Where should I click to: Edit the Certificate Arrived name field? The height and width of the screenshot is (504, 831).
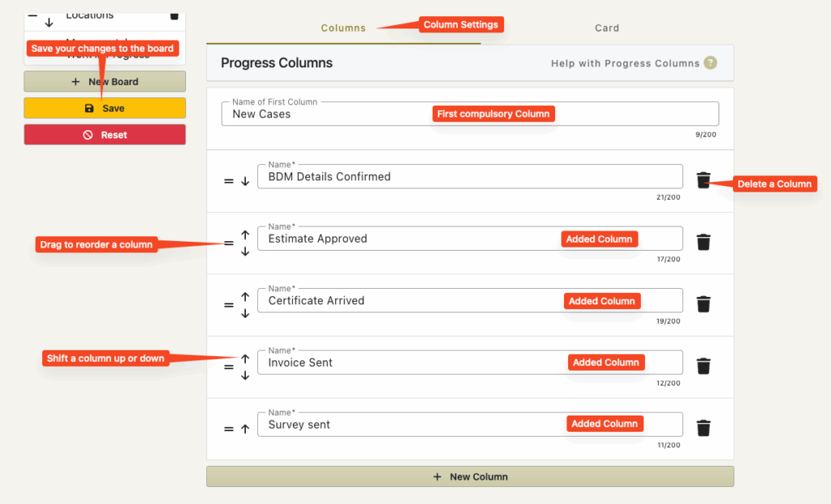(x=470, y=300)
